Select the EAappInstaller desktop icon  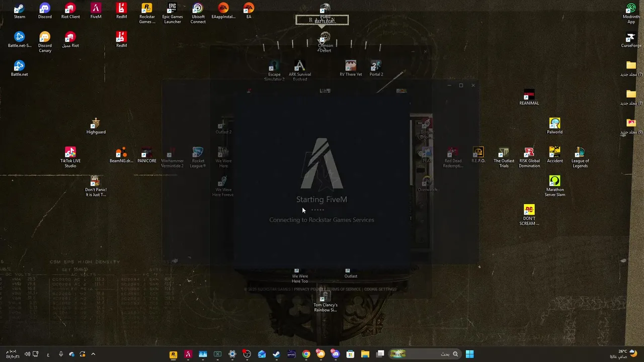point(223,11)
